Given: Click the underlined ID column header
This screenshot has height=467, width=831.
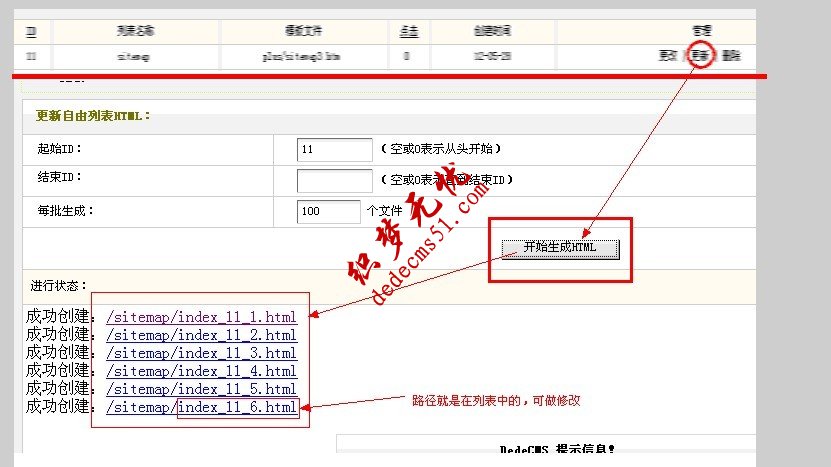Looking at the screenshot, I should click(x=31, y=32).
